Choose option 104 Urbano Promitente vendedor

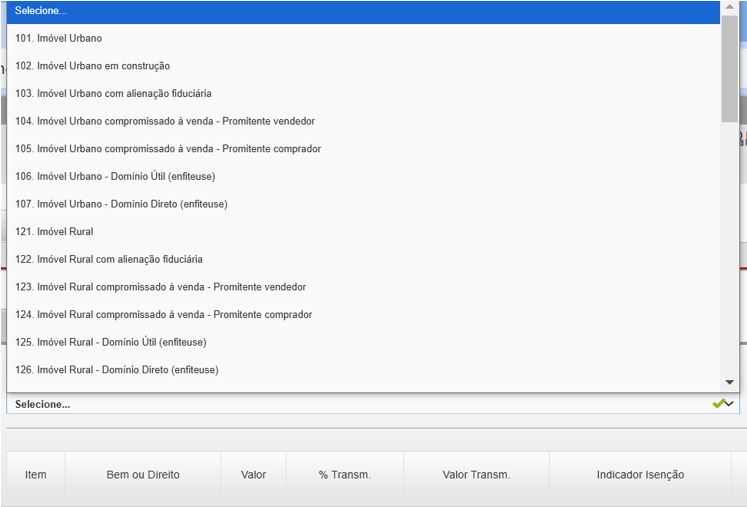pos(165,121)
